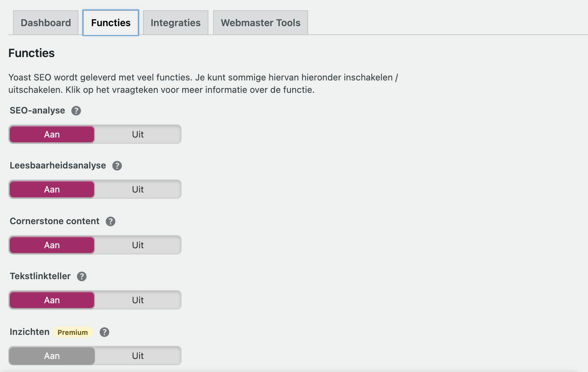588x372 pixels.
Task: Show Cornerstone content help info
Action: pos(110,221)
